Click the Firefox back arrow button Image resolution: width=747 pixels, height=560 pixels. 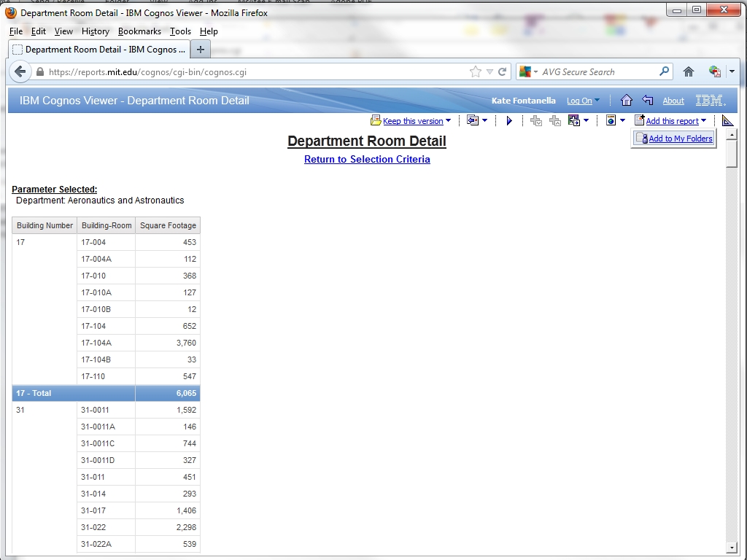(20, 71)
